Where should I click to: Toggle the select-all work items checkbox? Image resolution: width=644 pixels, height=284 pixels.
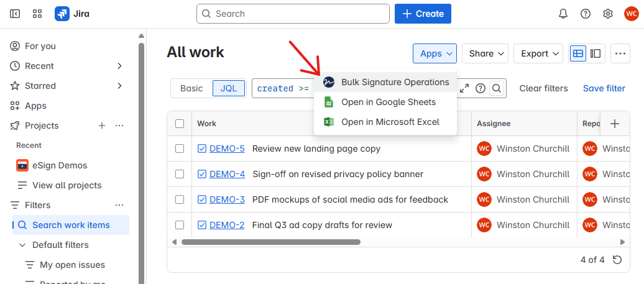coord(180,124)
